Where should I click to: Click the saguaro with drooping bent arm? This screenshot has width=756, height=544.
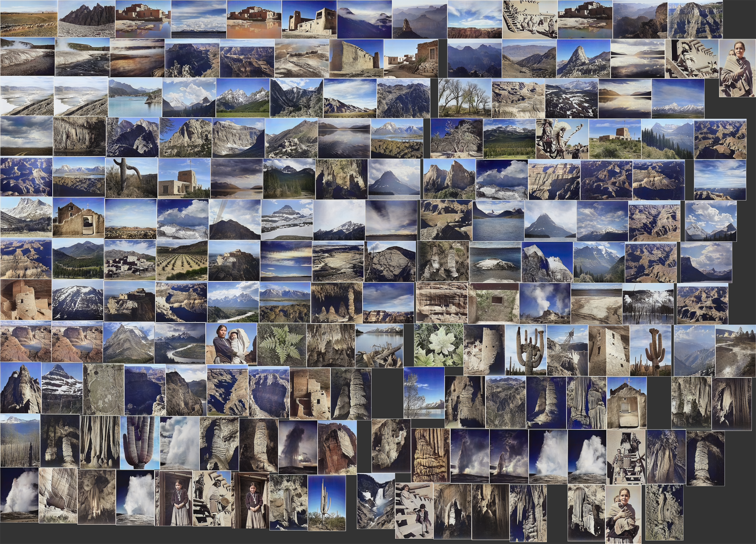(x=131, y=178)
